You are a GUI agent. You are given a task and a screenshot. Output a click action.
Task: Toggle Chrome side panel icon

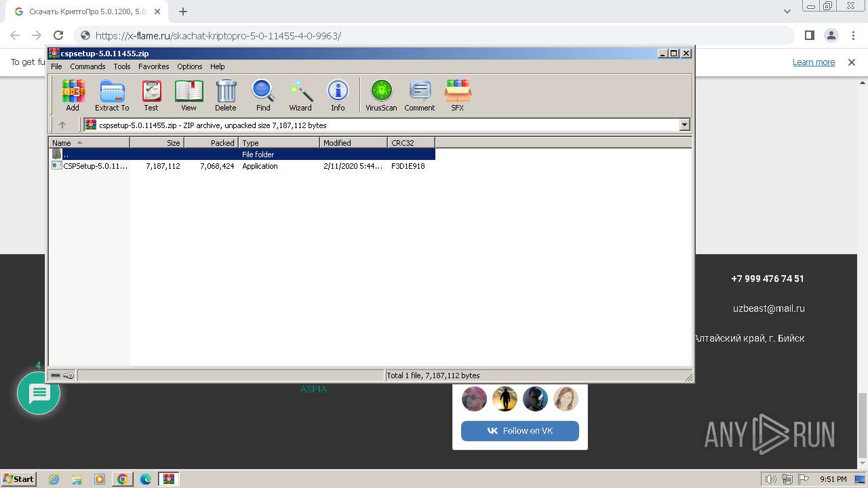[x=810, y=36]
